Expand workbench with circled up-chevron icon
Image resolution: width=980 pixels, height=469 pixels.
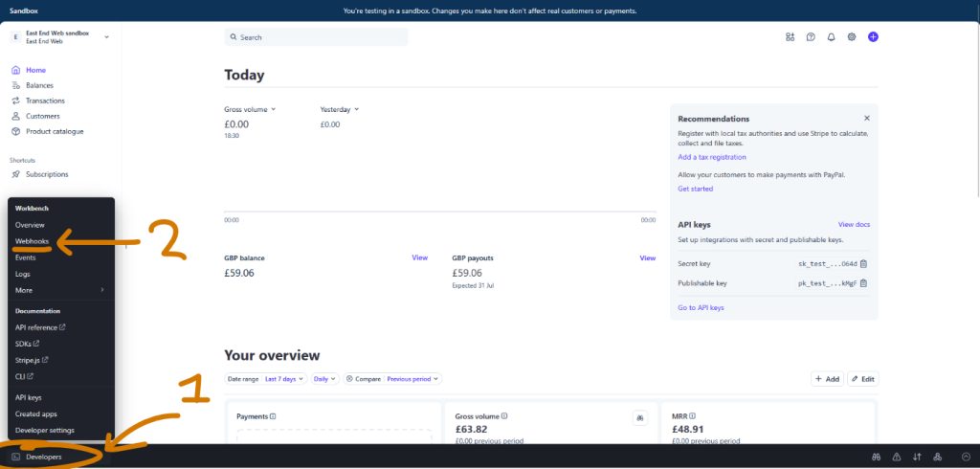967,458
